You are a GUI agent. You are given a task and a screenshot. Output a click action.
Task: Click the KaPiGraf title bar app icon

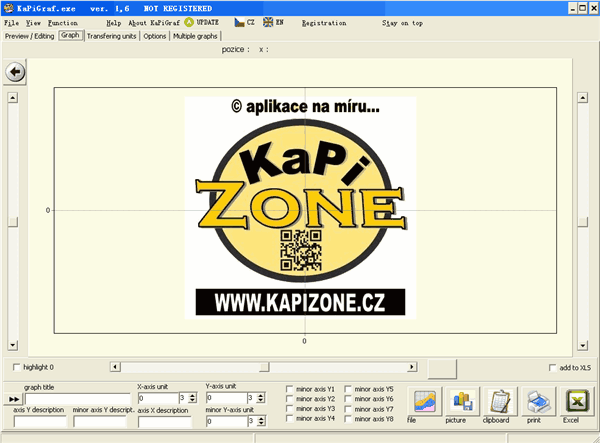coord(8,8)
